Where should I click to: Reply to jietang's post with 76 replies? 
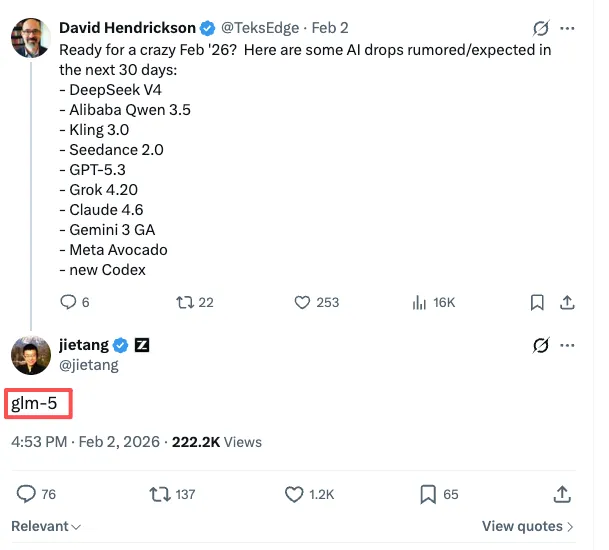pyautogui.click(x=28, y=493)
